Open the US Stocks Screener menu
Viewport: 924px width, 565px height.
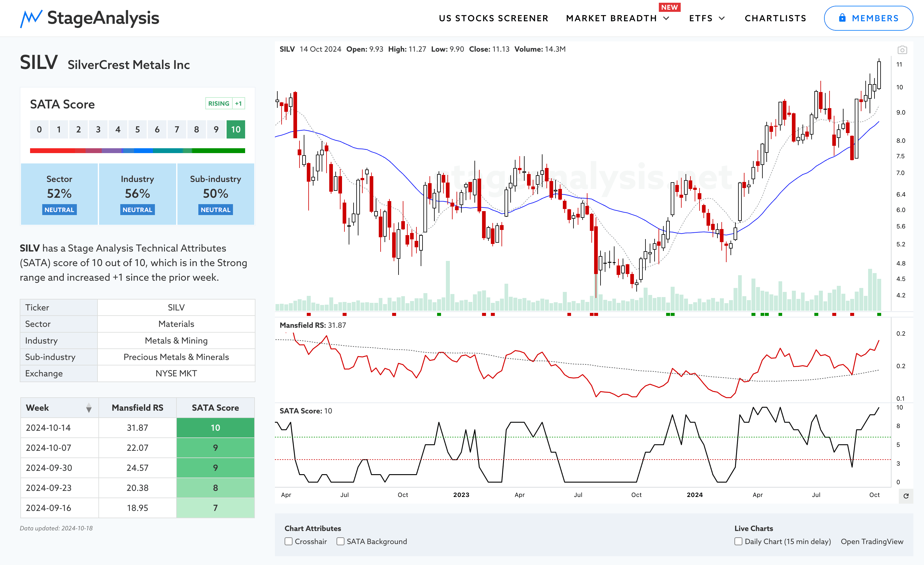[x=494, y=18]
